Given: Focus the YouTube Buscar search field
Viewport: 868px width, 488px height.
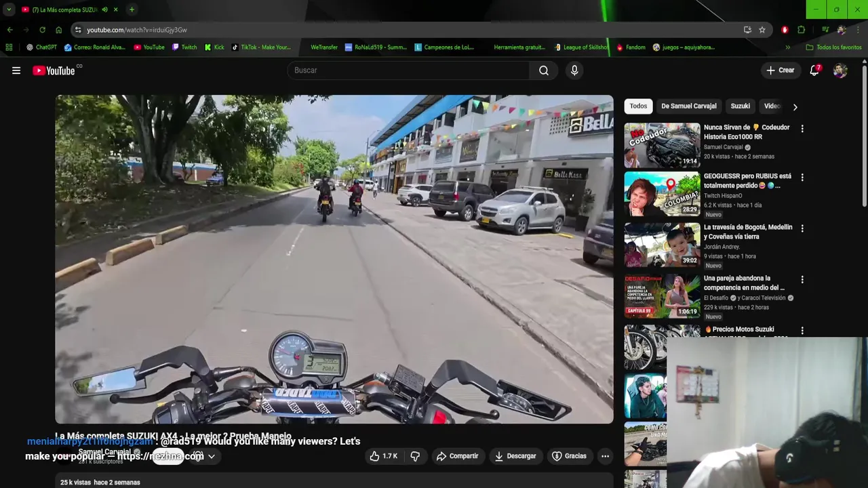Looking at the screenshot, I should (409, 70).
